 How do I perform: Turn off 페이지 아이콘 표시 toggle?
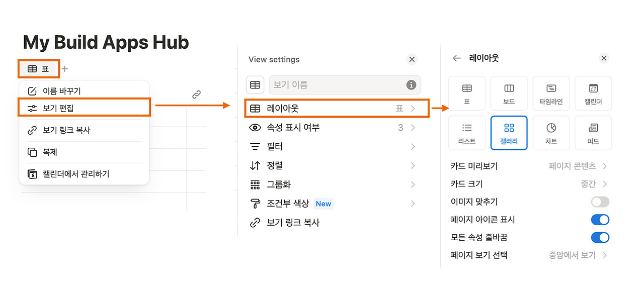pyautogui.click(x=600, y=220)
